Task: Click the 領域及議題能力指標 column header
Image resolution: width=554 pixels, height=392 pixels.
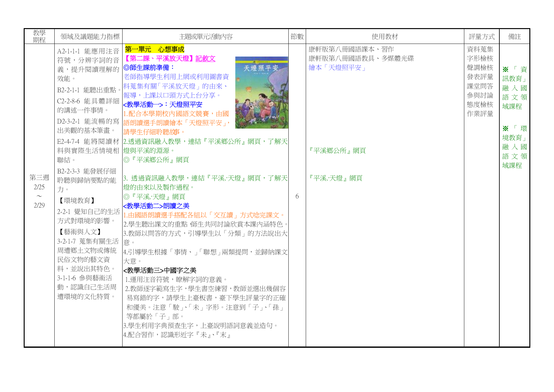Action: [90, 37]
